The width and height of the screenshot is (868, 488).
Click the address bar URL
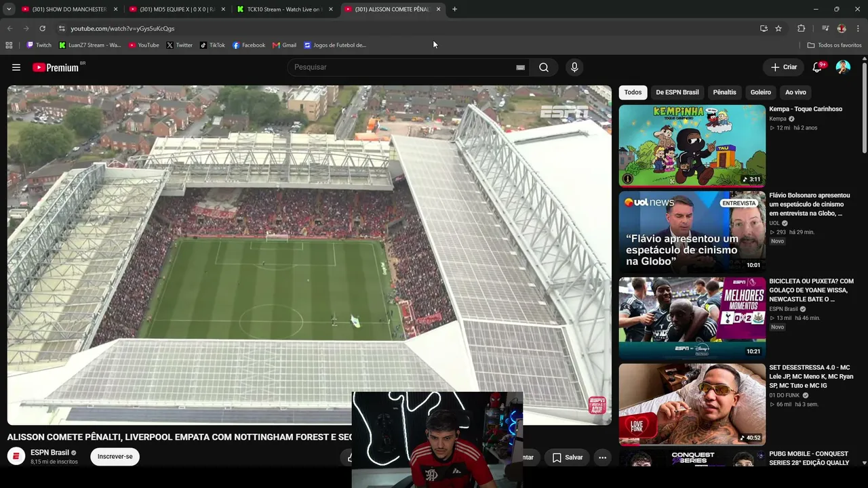coord(123,28)
